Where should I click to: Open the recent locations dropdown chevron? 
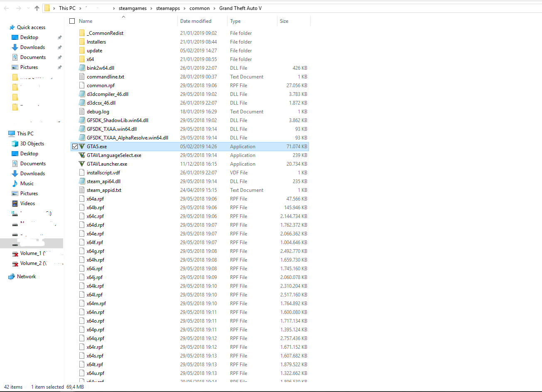tap(28, 8)
